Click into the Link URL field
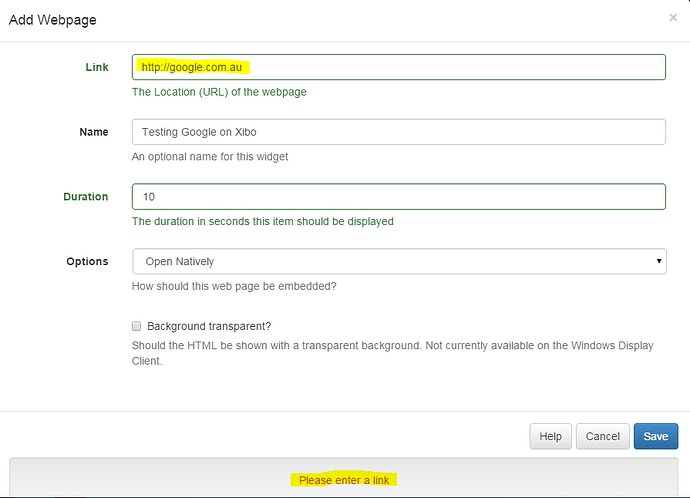This screenshot has height=498, width=690. 399,67
